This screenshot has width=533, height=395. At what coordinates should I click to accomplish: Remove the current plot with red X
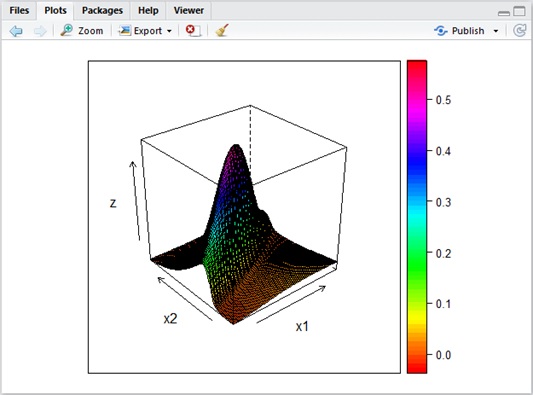193,31
